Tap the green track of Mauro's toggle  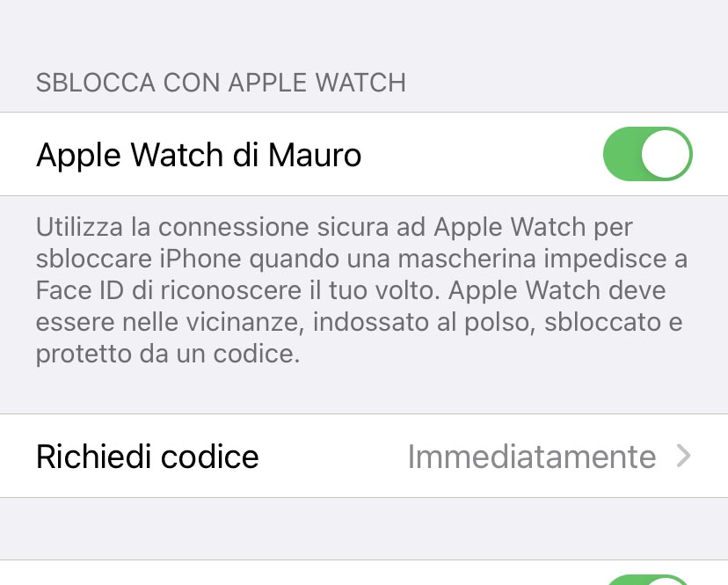point(622,154)
